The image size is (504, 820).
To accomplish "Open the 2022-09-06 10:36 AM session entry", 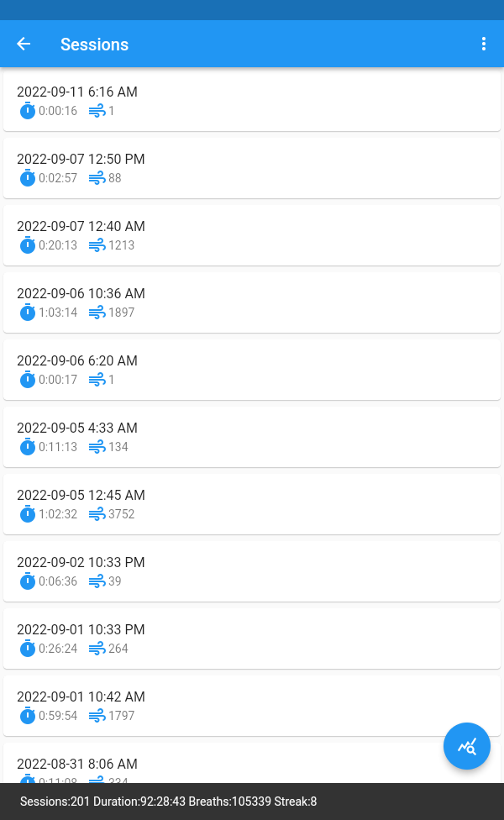I will pos(252,302).
